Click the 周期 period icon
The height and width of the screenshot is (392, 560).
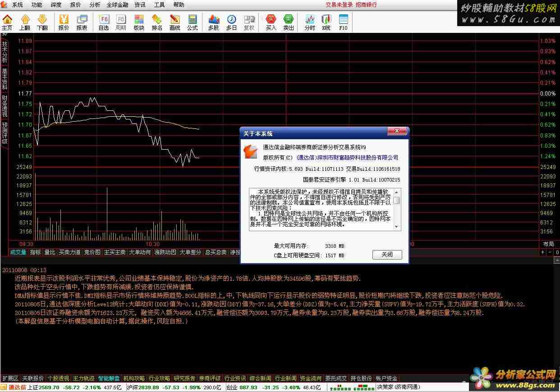[121, 23]
